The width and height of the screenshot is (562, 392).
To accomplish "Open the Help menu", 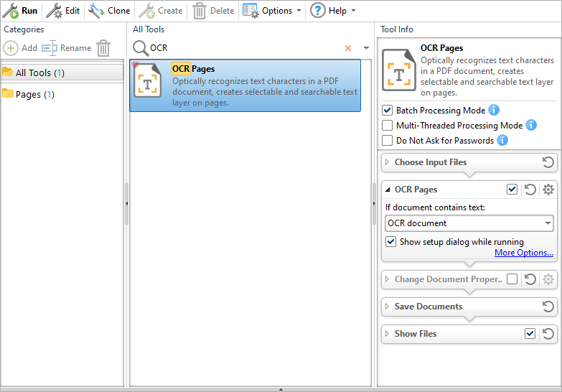I will pos(332,11).
